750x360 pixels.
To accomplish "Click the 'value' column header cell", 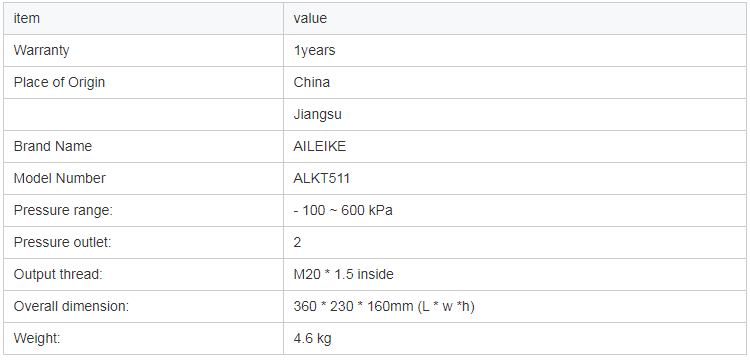I will pyautogui.click(x=515, y=18).
